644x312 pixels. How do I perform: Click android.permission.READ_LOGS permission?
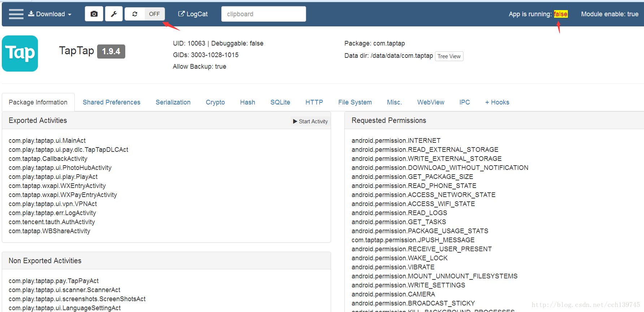click(x=399, y=213)
